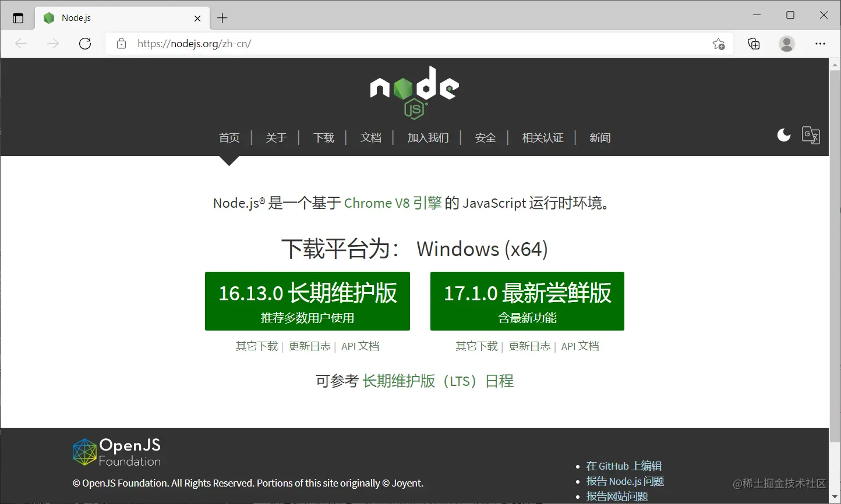The width and height of the screenshot is (841, 504).
Task: Download 17.1.0 最新尝鲜版
Action: [527, 301]
